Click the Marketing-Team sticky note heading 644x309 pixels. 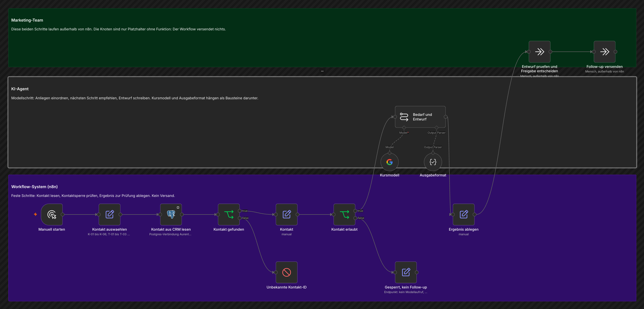[x=27, y=20]
